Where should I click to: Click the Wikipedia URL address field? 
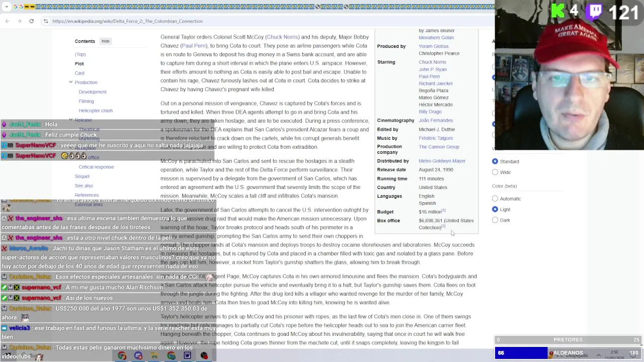127,21
